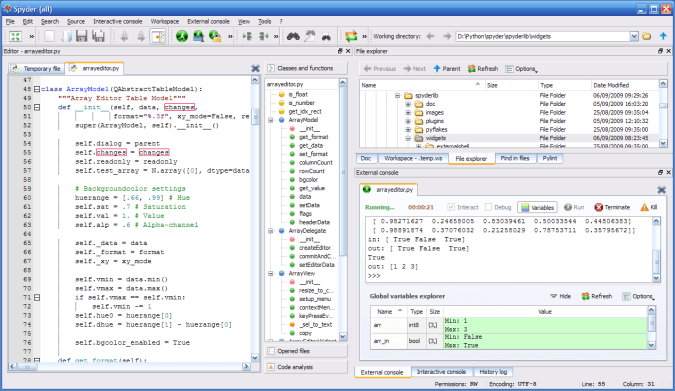Screen dimensions: 675x391
Task: Click the Parent button in the File explorer
Action: (x=446, y=68)
